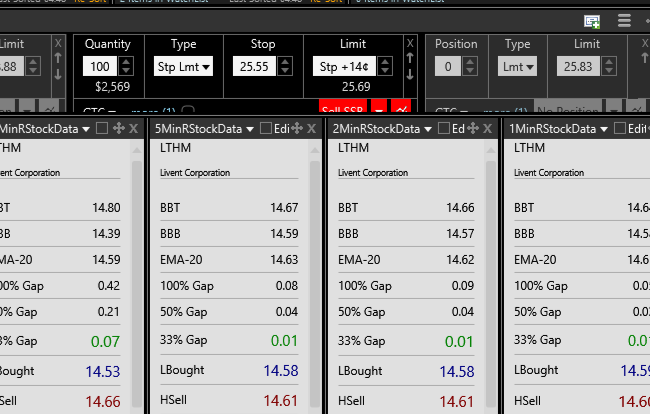Raise the Stop price 25.55 one tick
The height and width of the screenshot is (414, 650).
click(285, 62)
